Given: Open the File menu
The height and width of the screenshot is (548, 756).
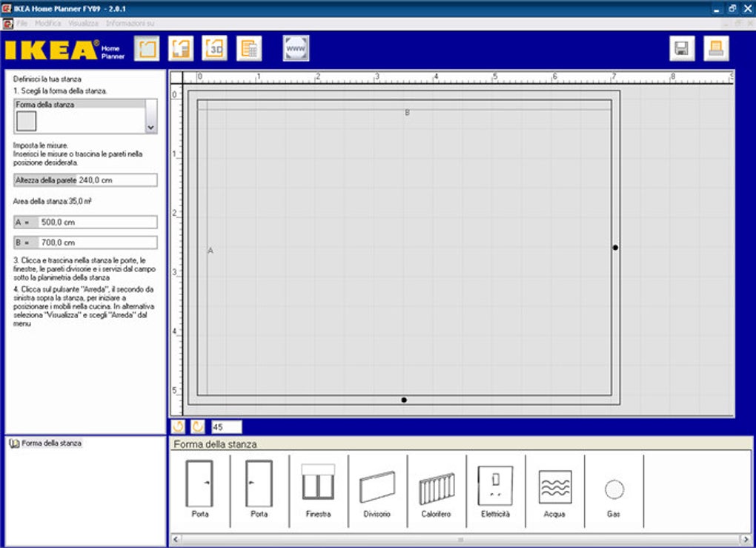Looking at the screenshot, I should point(22,23).
